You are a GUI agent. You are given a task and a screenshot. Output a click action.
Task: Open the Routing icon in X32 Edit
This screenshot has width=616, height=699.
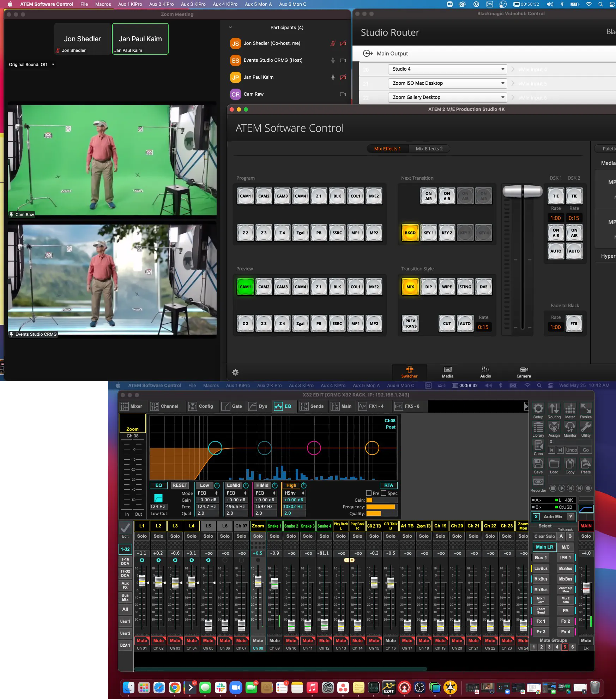tap(554, 409)
